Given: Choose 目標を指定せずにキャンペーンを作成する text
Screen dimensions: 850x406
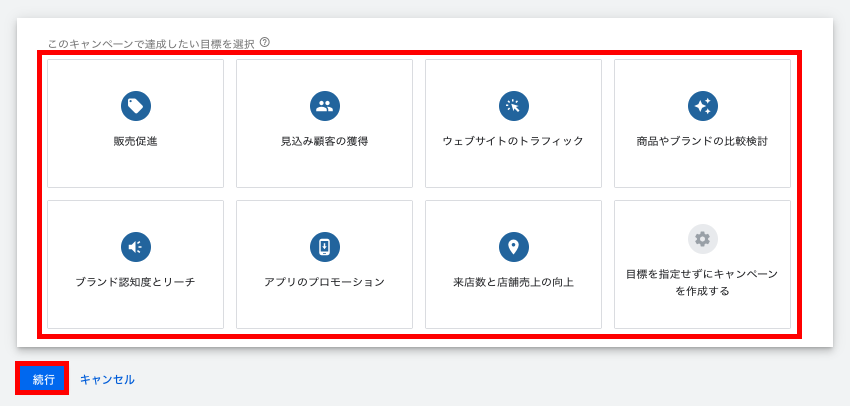Looking at the screenshot, I should point(702,282).
